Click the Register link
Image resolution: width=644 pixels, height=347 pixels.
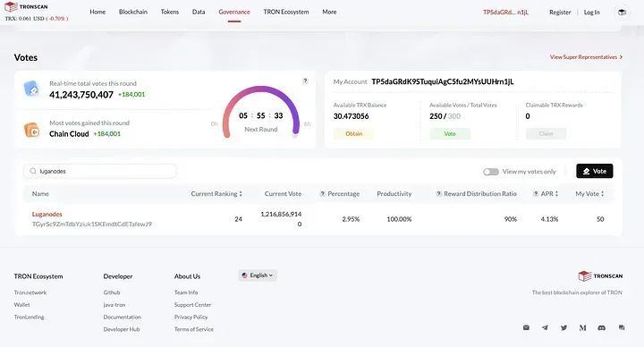point(560,13)
